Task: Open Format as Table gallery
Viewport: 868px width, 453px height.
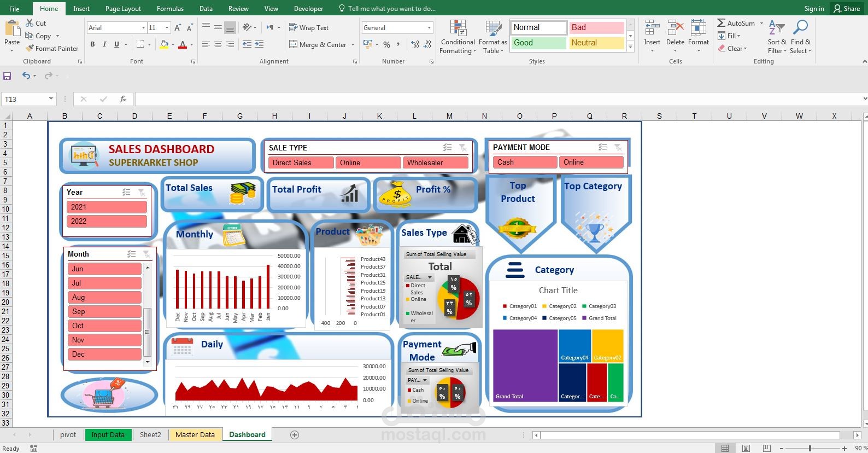Action: pos(493,37)
